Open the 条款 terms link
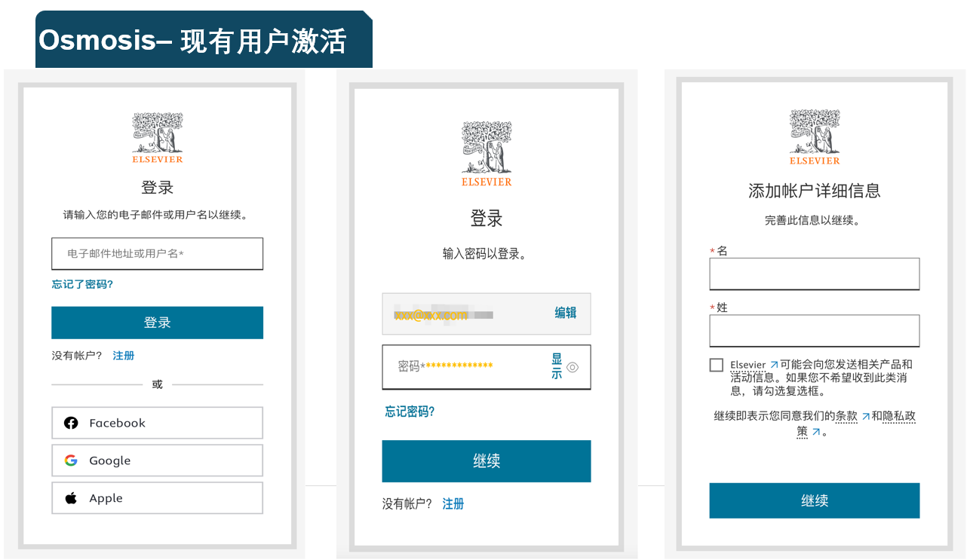The image size is (973, 560). 846,416
